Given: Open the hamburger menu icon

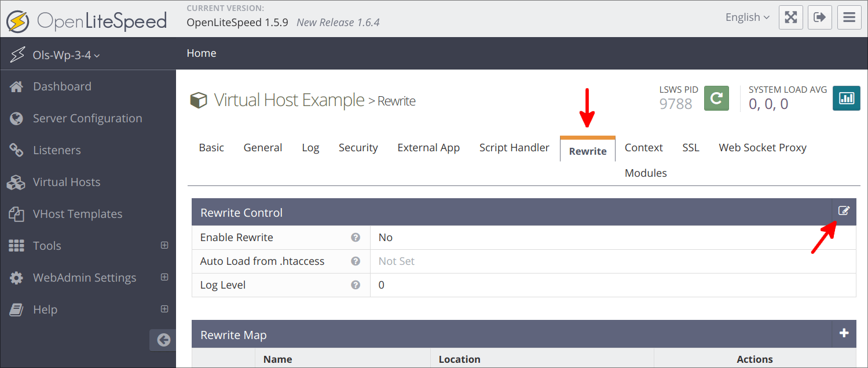Looking at the screenshot, I should point(849,17).
